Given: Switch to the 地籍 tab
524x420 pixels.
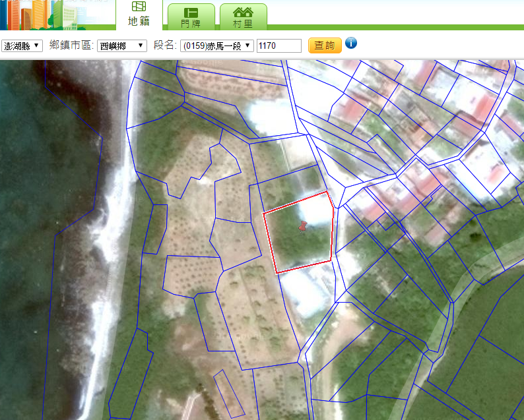Looking at the screenshot, I should [139, 15].
